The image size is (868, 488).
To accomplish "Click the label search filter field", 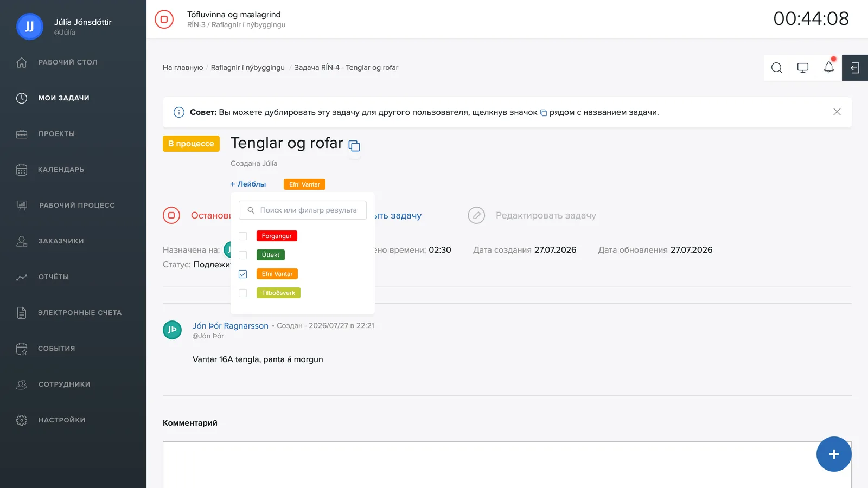I will point(303,210).
